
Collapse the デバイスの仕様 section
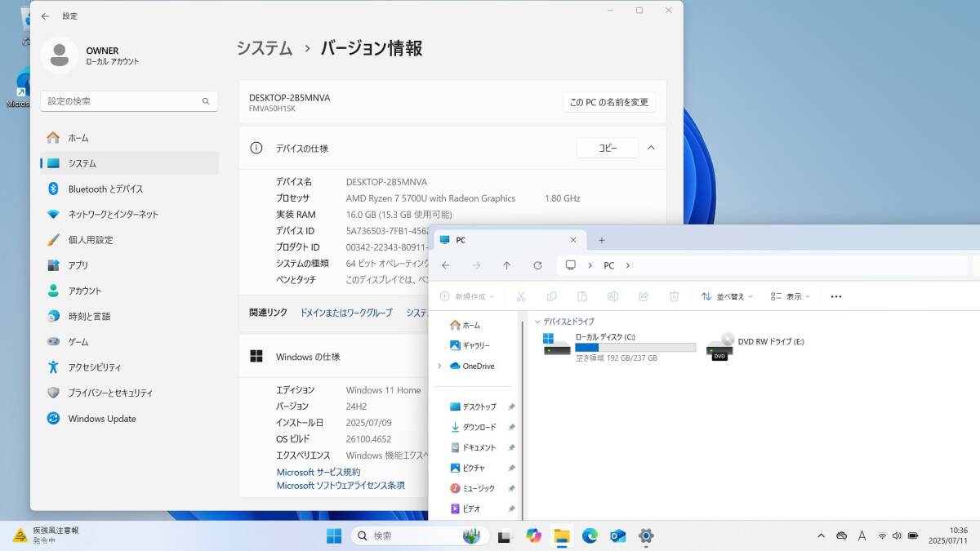651,148
